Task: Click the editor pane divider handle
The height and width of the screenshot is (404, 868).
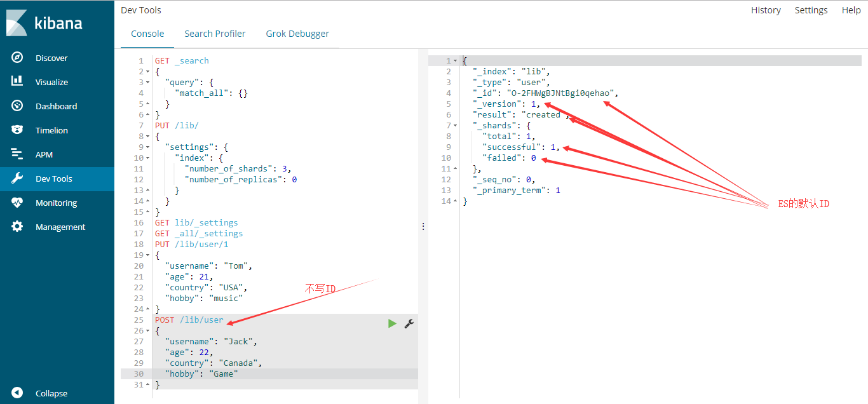Action: point(423,226)
